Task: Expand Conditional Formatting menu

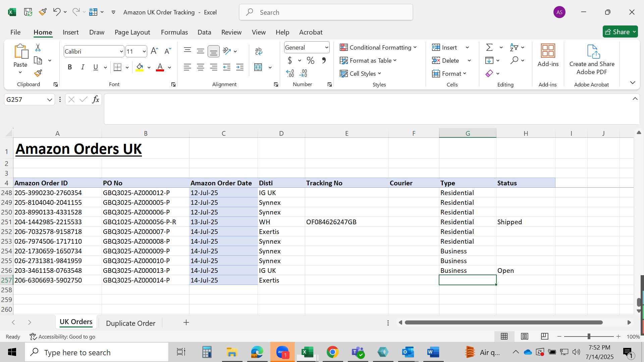Action: coord(378,47)
